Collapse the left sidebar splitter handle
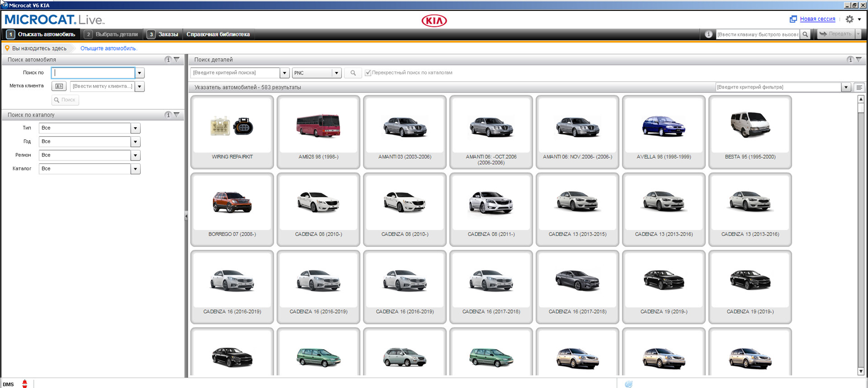 pos(186,216)
